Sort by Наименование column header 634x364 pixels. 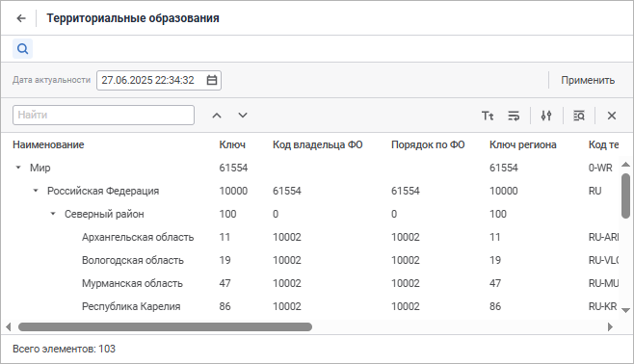(48, 144)
